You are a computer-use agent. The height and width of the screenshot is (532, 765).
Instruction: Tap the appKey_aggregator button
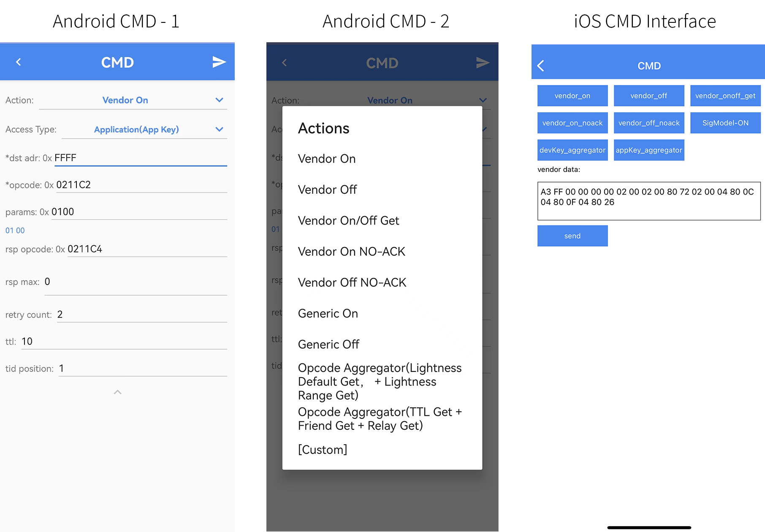(649, 150)
